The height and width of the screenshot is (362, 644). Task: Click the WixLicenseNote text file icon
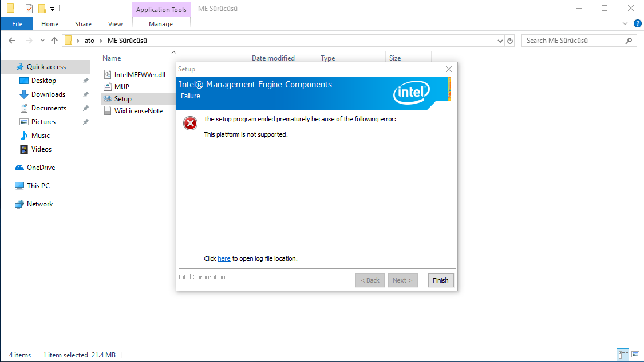[108, 111]
